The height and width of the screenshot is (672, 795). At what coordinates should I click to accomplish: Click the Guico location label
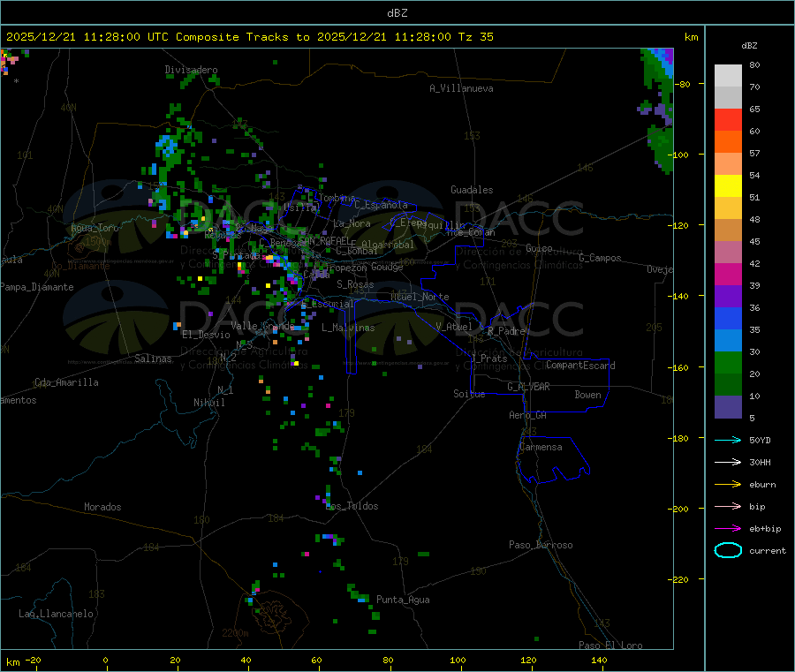tap(539, 248)
